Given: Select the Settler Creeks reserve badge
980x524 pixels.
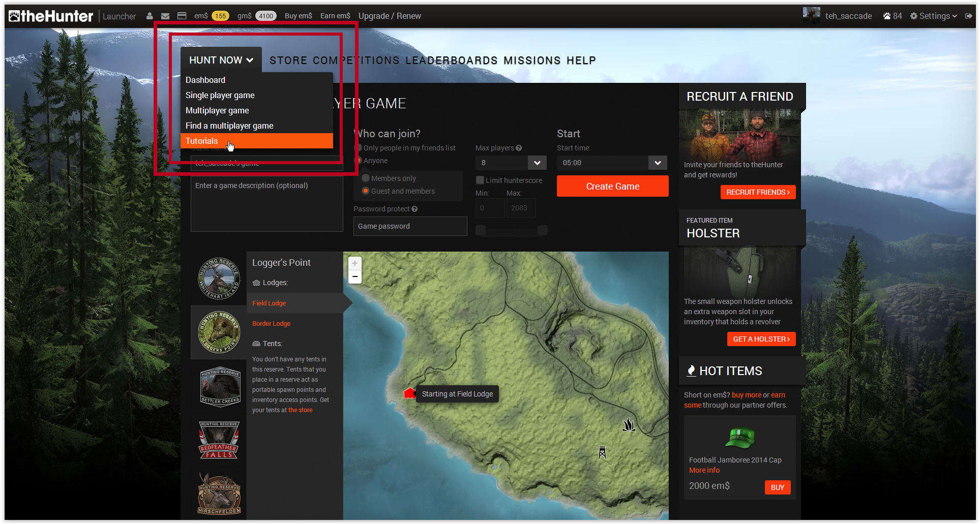Looking at the screenshot, I should point(220,386).
